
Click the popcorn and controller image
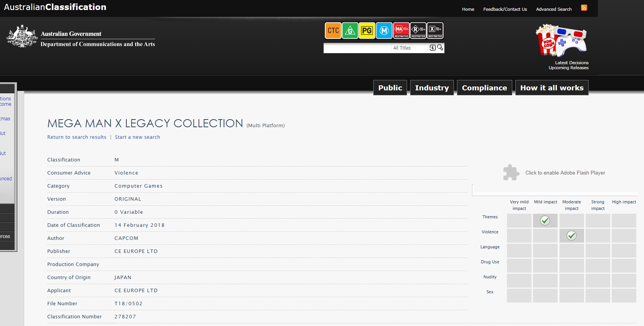tap(561, 40)
